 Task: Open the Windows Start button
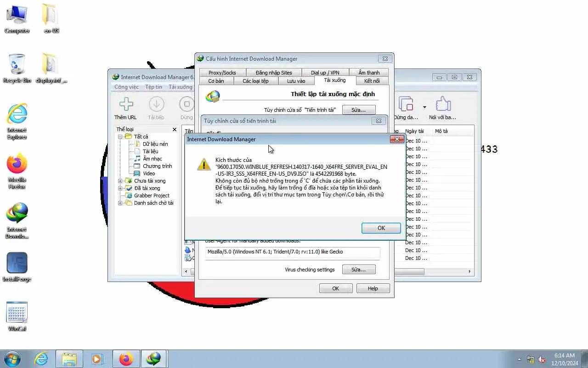[x=12, y=359]
